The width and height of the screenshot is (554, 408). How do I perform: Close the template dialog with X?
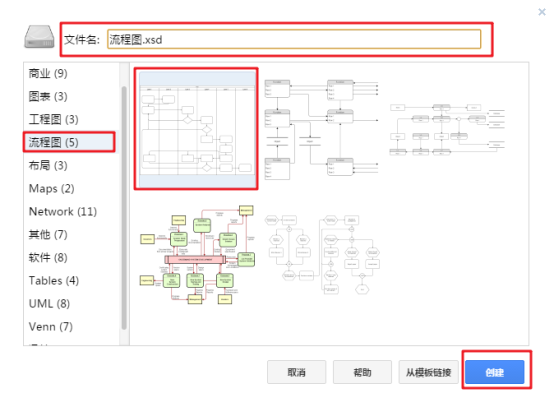tap(542, 12)
